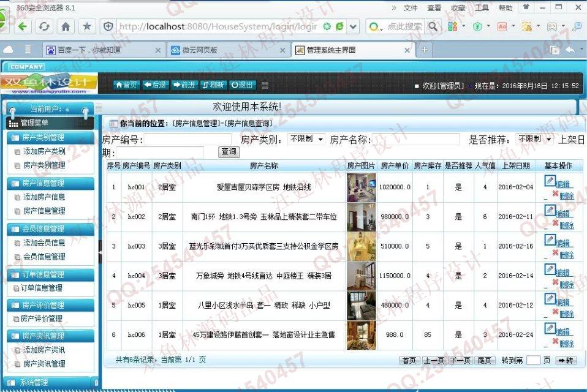This screenshot has height=392, width=587.
Task: Click the 下一页 pagination button
Action: (460, 360)
